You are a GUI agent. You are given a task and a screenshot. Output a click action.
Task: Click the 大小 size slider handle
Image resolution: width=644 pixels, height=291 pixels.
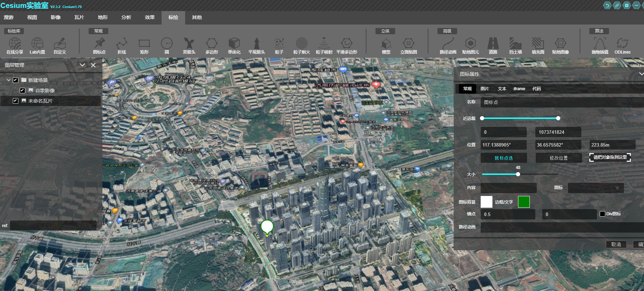coord(518,174)
